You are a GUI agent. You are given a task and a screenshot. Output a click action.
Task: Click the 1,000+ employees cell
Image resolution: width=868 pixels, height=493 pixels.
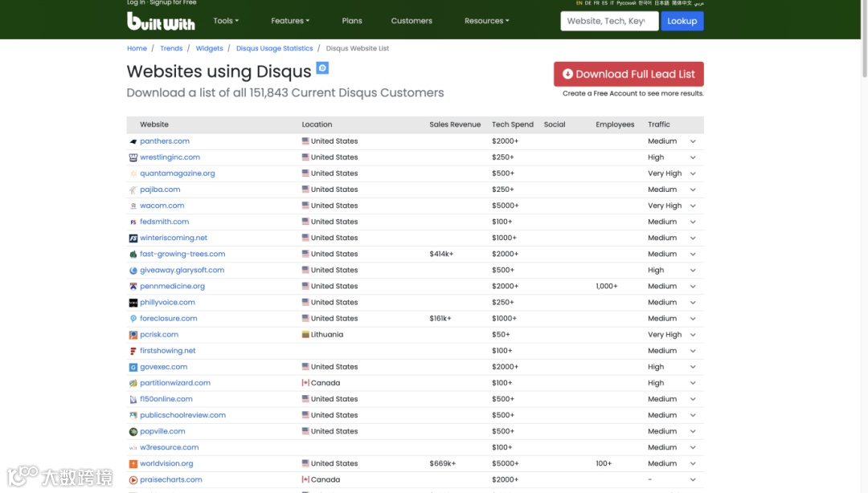pos(607,286)
